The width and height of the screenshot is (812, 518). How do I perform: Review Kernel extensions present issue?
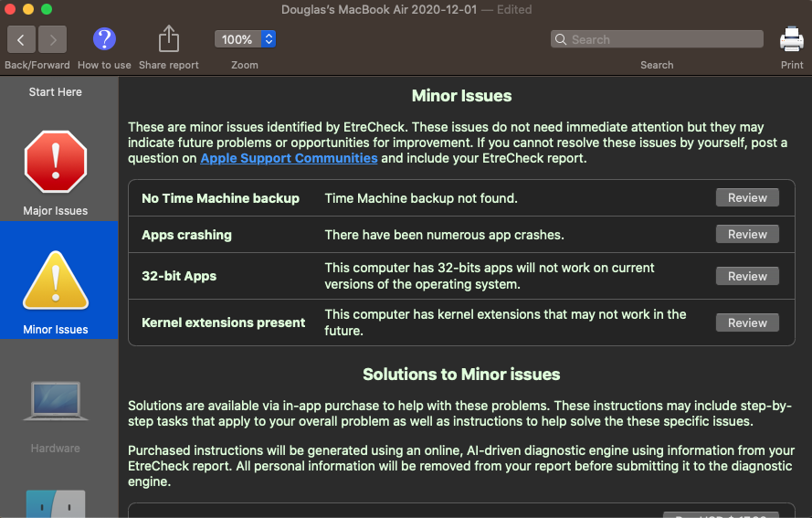click(x=747, y=322)
